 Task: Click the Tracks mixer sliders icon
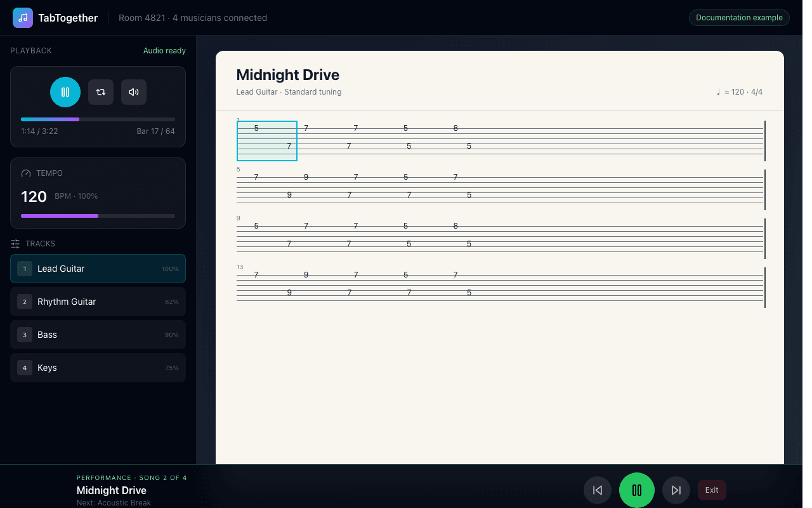15,244
